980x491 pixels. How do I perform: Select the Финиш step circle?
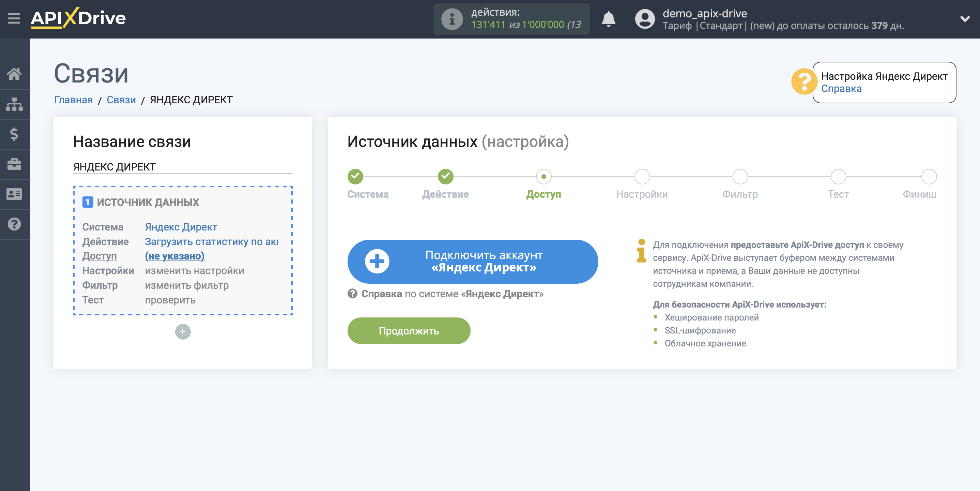(929, 176)
